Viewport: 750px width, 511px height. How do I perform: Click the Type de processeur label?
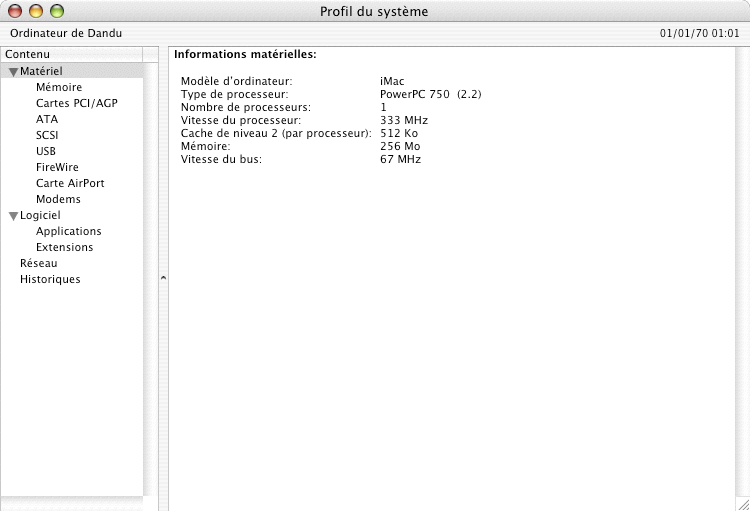234,94
